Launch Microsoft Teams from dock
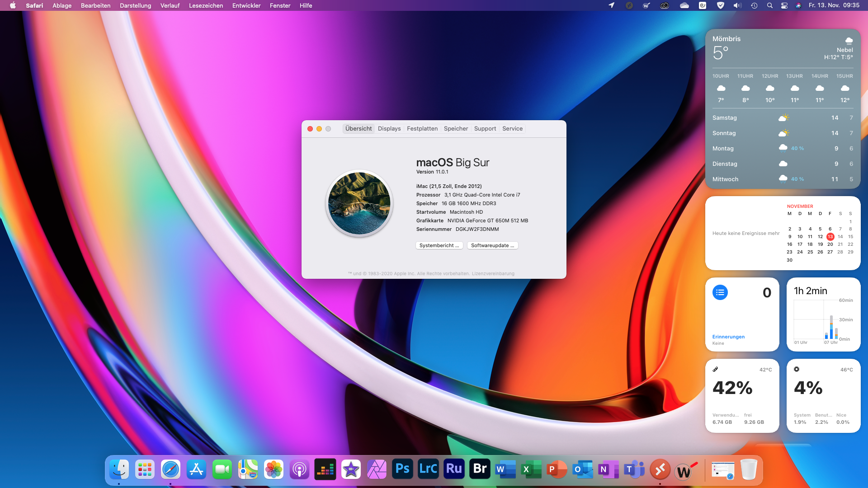The image size is (868, 488). [634, 469]
